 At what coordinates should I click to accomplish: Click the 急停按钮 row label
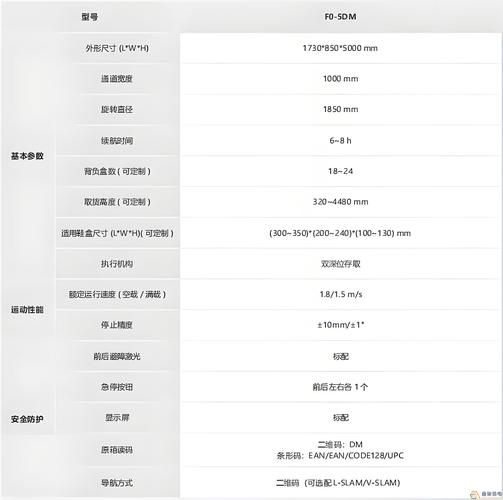click(117, 387)
